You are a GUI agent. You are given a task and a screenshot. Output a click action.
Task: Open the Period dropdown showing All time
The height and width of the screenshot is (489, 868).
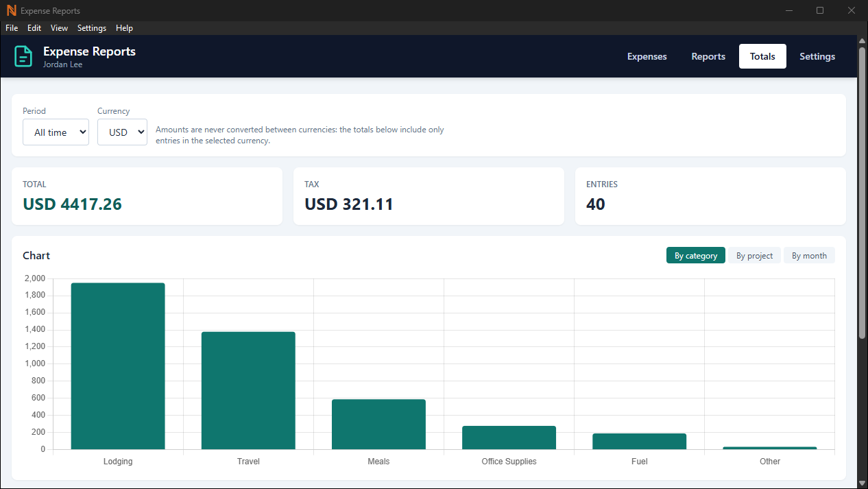point(56,132)
